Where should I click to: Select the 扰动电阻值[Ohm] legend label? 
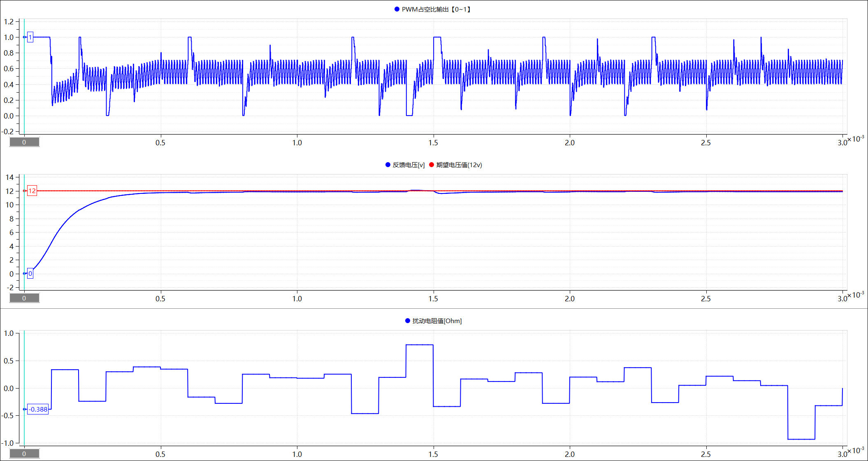437,321
